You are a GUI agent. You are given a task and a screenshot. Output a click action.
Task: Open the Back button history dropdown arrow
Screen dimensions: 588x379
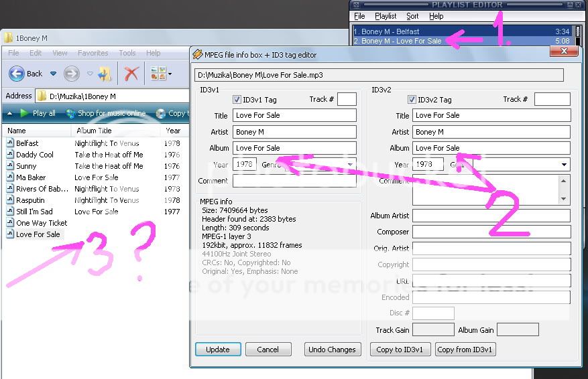53,74
